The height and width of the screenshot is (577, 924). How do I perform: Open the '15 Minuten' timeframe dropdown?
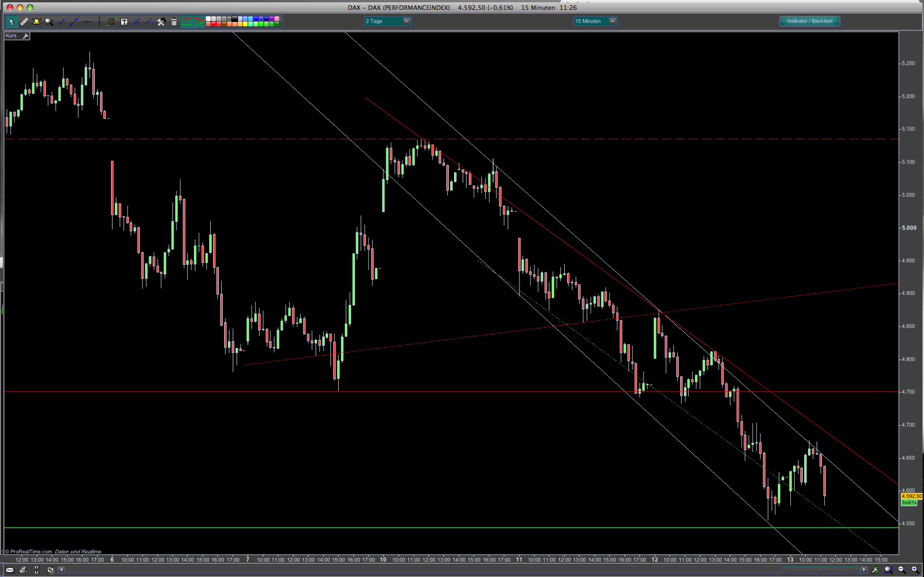(x=612, y=21)
